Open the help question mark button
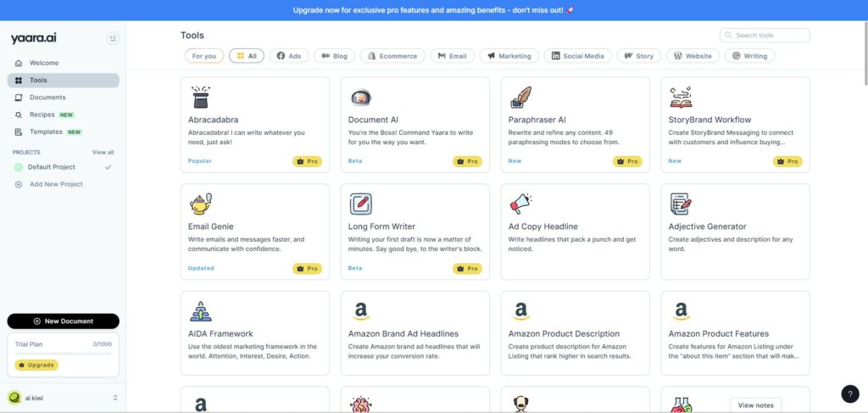The width and height of the screenshot is (868, 413). (x=850, y=393)
